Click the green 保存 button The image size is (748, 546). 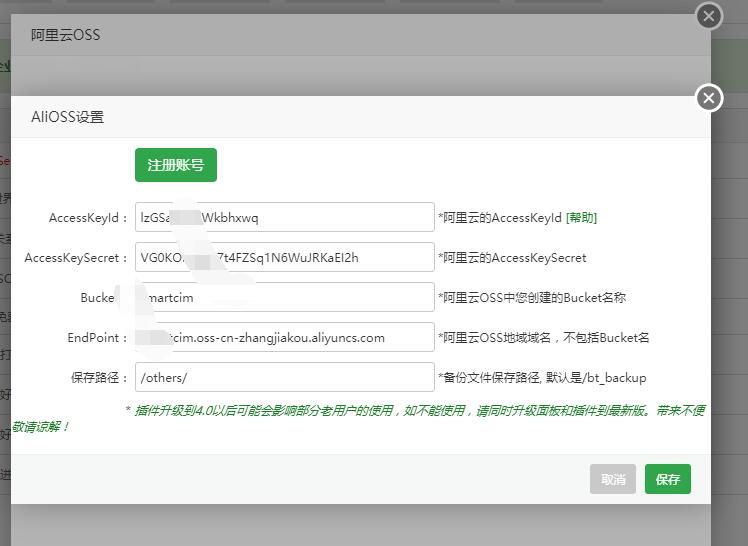pyautogui.click(x=667, y=479)
